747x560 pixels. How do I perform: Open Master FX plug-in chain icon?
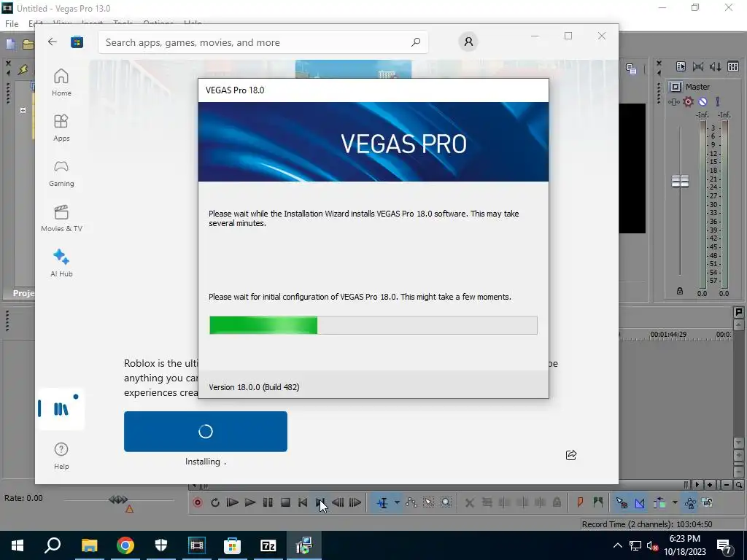673,101
